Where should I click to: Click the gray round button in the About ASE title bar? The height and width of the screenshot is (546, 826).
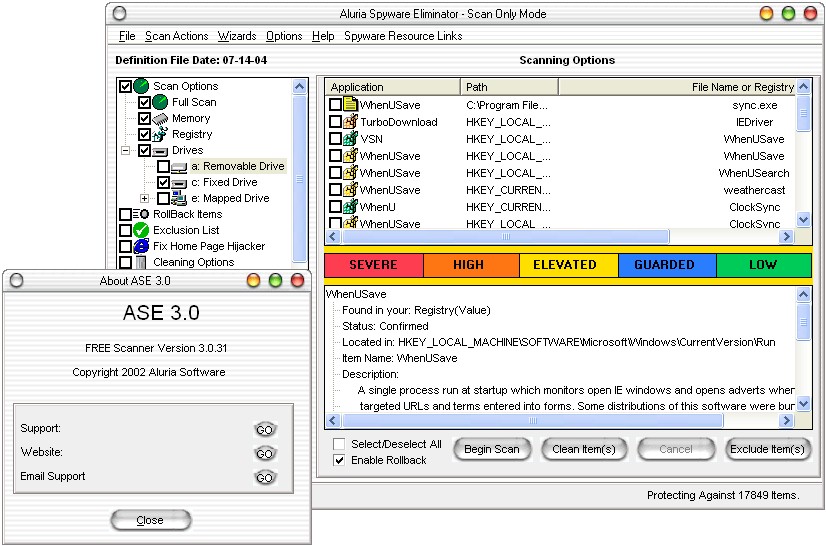coord(16,280)
